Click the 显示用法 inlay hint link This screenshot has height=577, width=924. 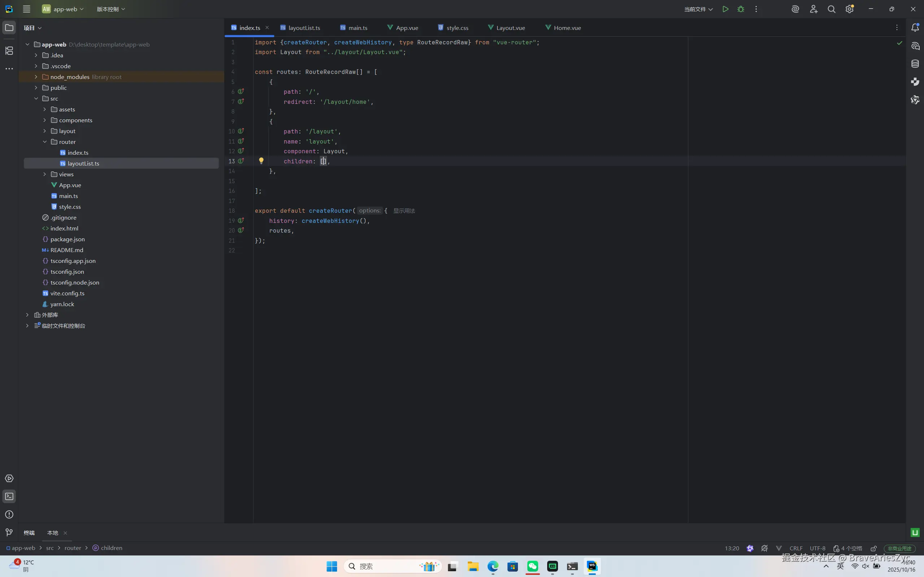tap(404, 211)
